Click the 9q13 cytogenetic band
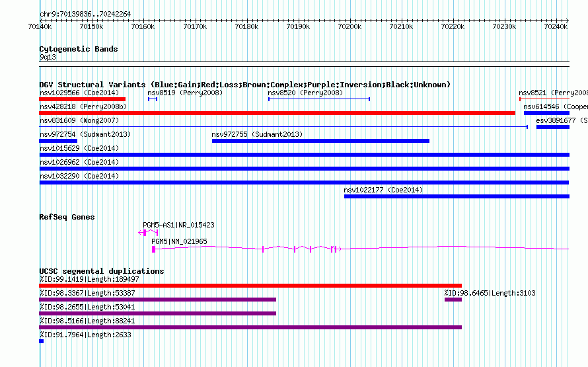 pyautogui.click(x=304, y=64)
